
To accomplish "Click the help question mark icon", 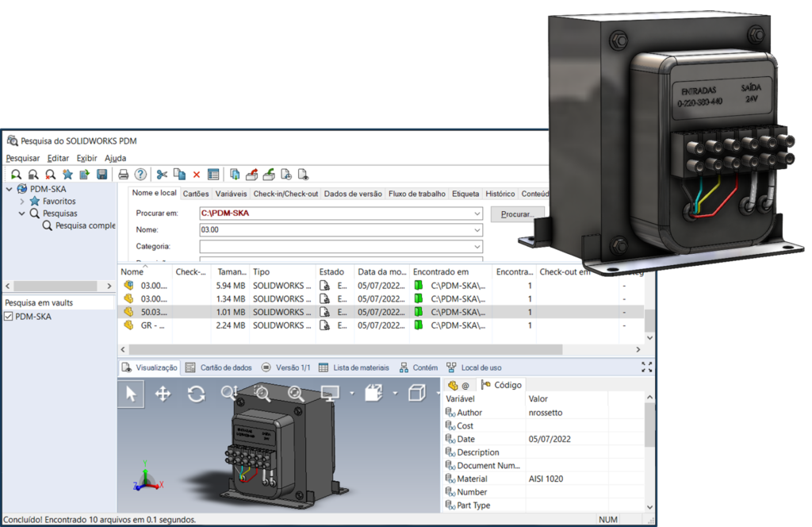I will 140,174.
